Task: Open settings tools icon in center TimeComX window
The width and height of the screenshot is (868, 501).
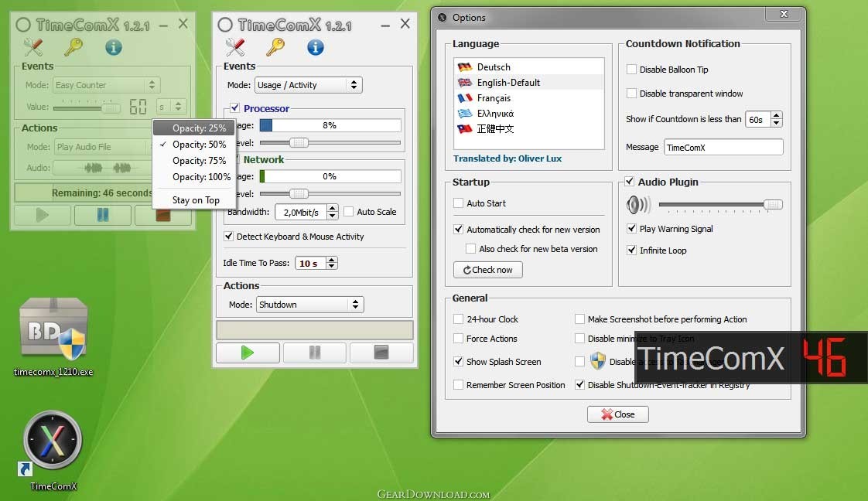Action: coord(235,47)
